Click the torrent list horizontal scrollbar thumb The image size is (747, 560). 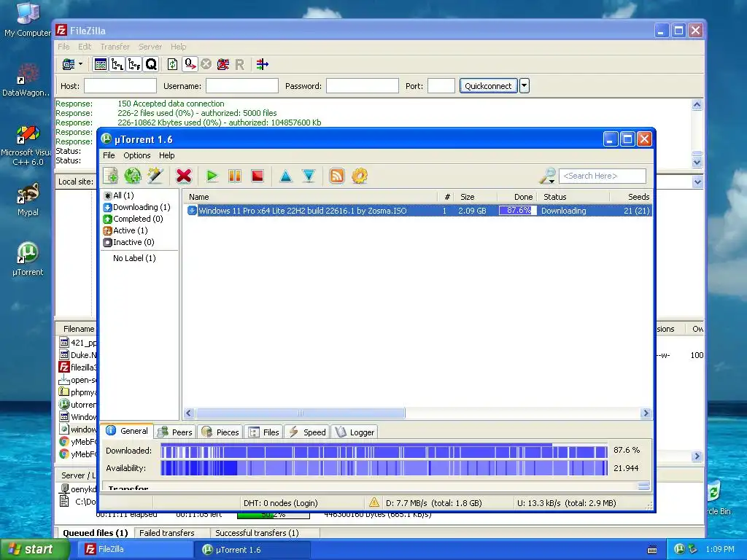(300, 413)
